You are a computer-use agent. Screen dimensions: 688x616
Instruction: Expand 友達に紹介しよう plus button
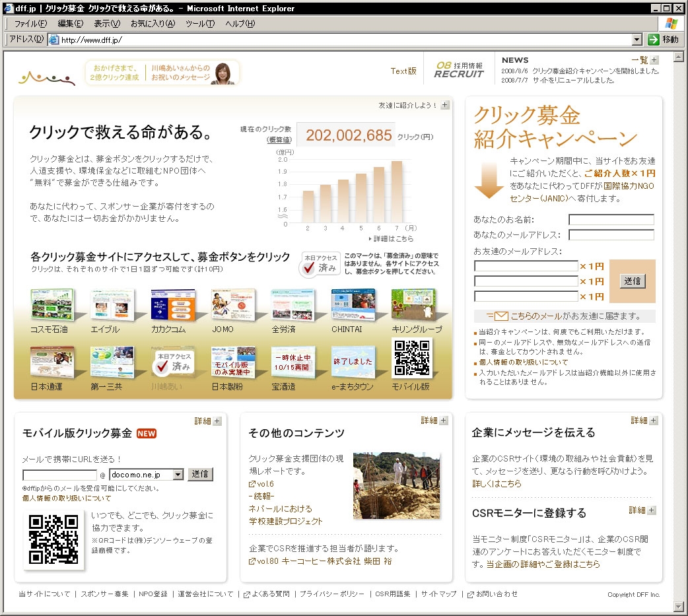[445, 105]
